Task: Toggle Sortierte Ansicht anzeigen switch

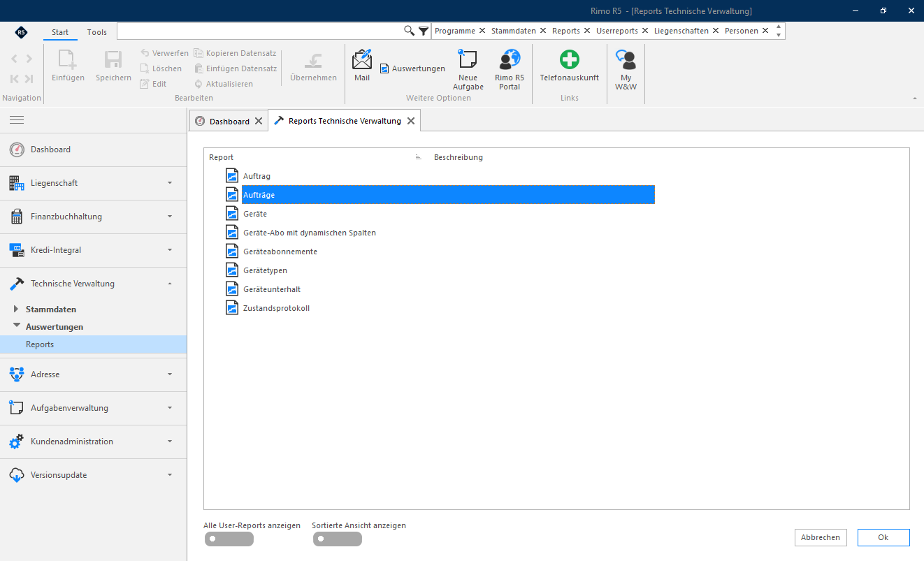Action: (x=338, y=539)
